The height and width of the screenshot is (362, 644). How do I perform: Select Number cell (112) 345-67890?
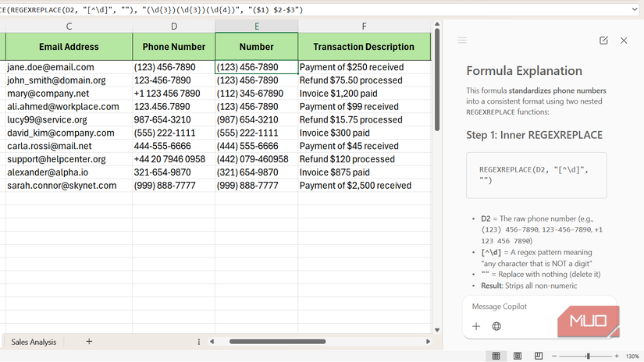point(257,94)
